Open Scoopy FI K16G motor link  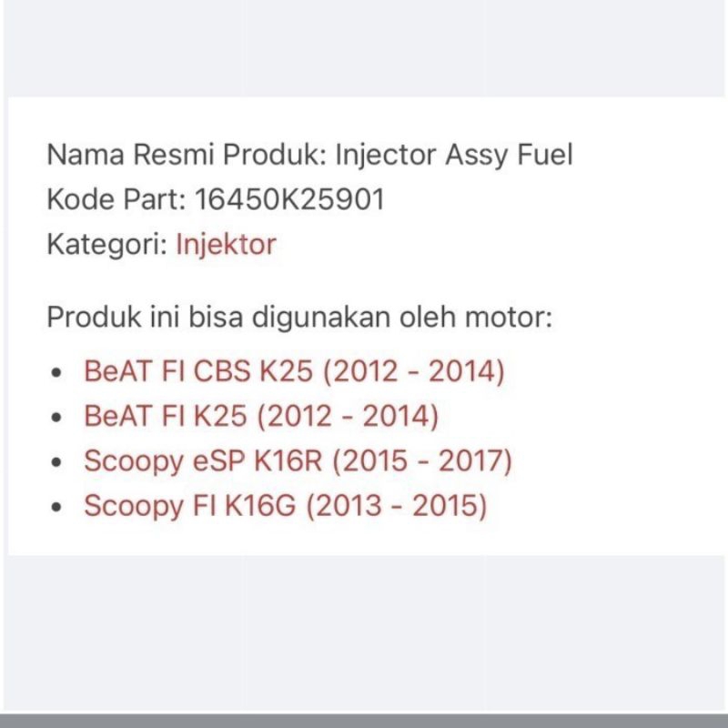285,505
